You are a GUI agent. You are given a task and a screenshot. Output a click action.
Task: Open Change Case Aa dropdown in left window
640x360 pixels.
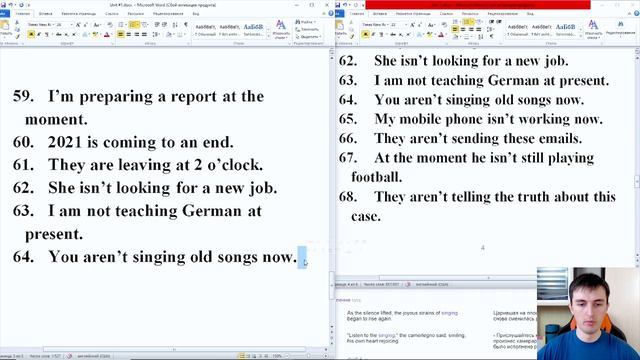pyautogui.click(x=97, y=25)
